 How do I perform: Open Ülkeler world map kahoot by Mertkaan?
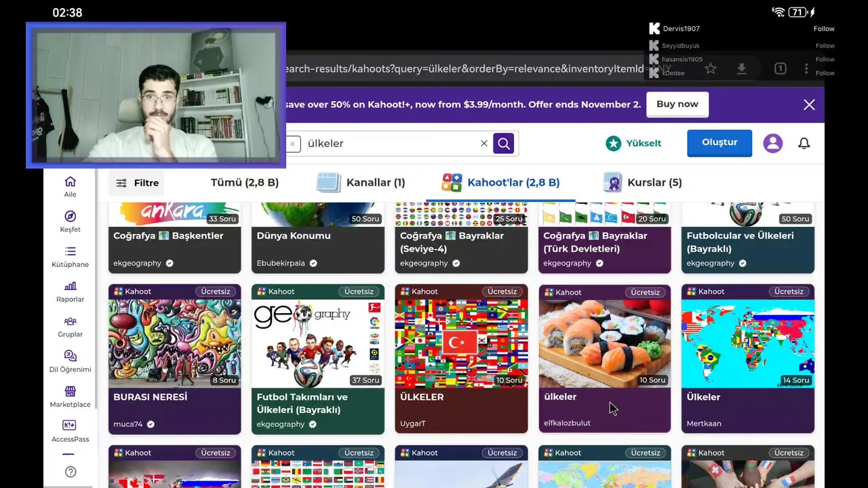tap(748, 343)
